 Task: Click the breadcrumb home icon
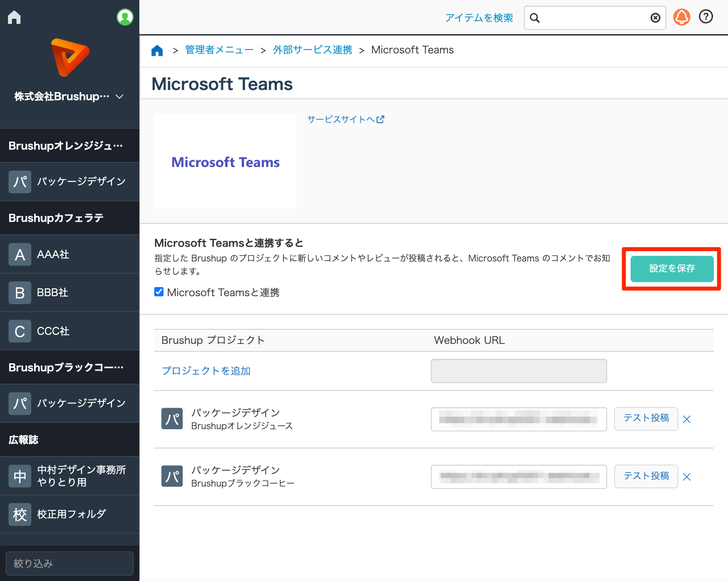click(x=158, y=51)
